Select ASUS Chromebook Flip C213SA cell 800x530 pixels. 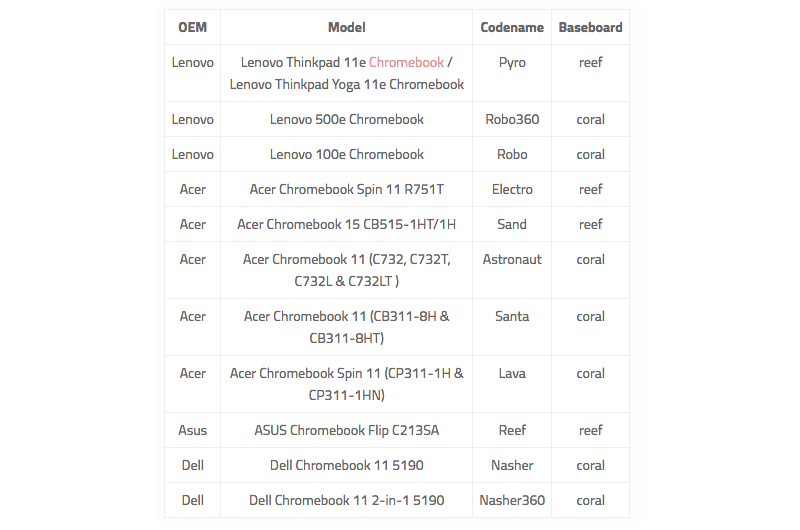tap(346, 430)
